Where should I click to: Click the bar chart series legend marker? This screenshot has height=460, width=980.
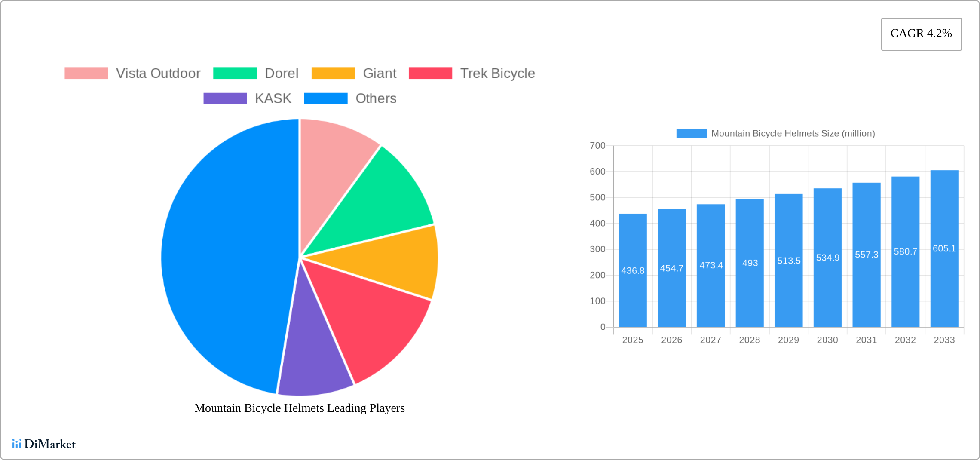692,133
